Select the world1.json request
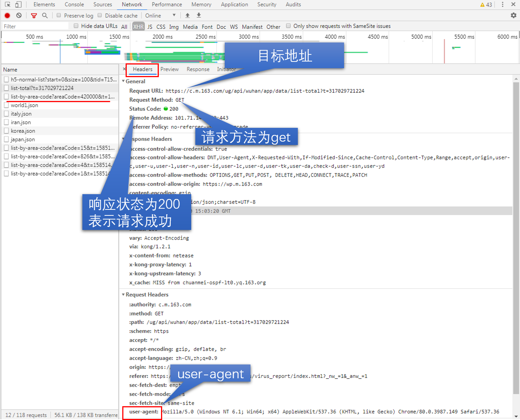This screenshot has width=520, height=420. pyautogui.click(x=60, y=105)
